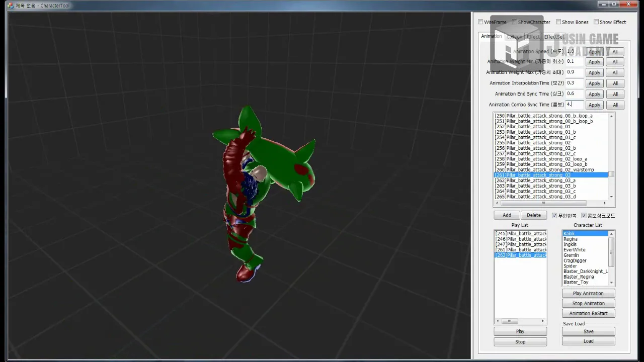Viewport: 644px width, 362px height.
Task: Click All for Animation Weight Max
Action: [615, 72]
